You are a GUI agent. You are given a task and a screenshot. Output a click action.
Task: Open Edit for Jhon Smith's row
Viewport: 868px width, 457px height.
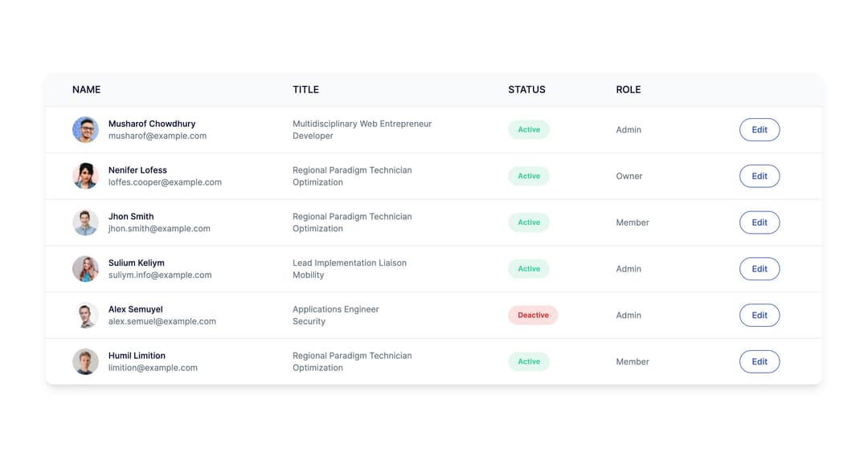click(x=759, y=222)
